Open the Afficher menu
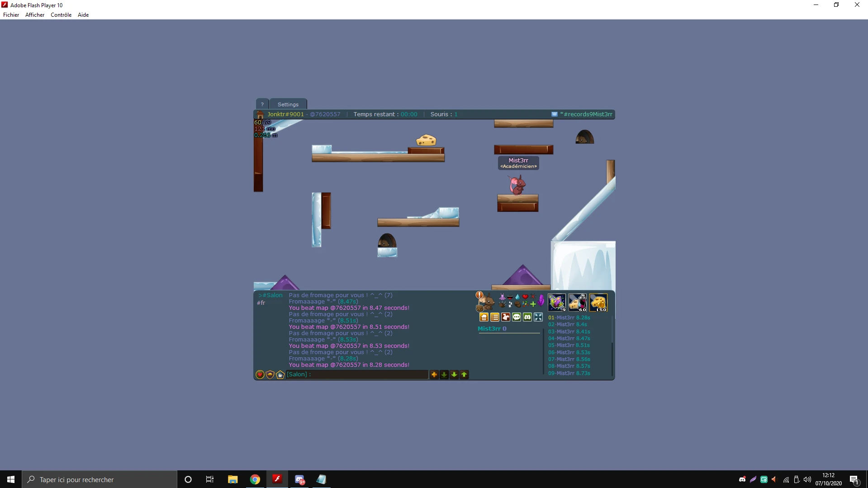868x488 pixels. click(x=35, y=15)
